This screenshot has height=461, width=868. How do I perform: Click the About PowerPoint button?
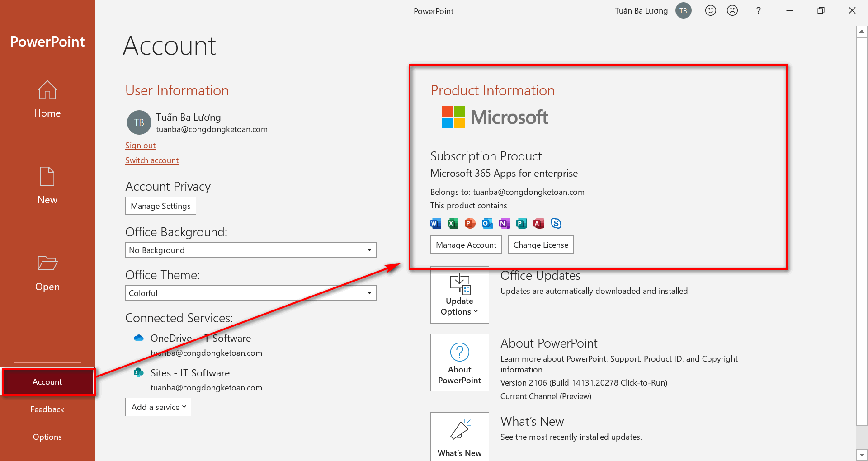459,362
